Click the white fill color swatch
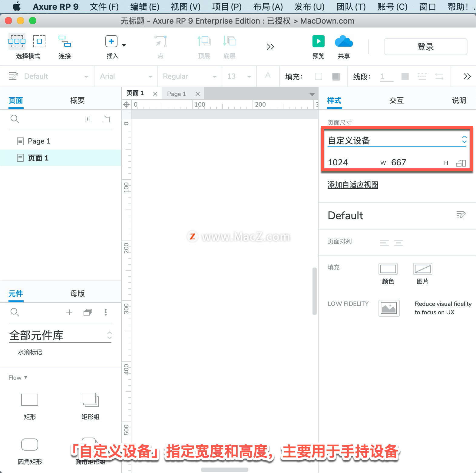The height and width of the screenshot is (473, 476). (319, 76)
